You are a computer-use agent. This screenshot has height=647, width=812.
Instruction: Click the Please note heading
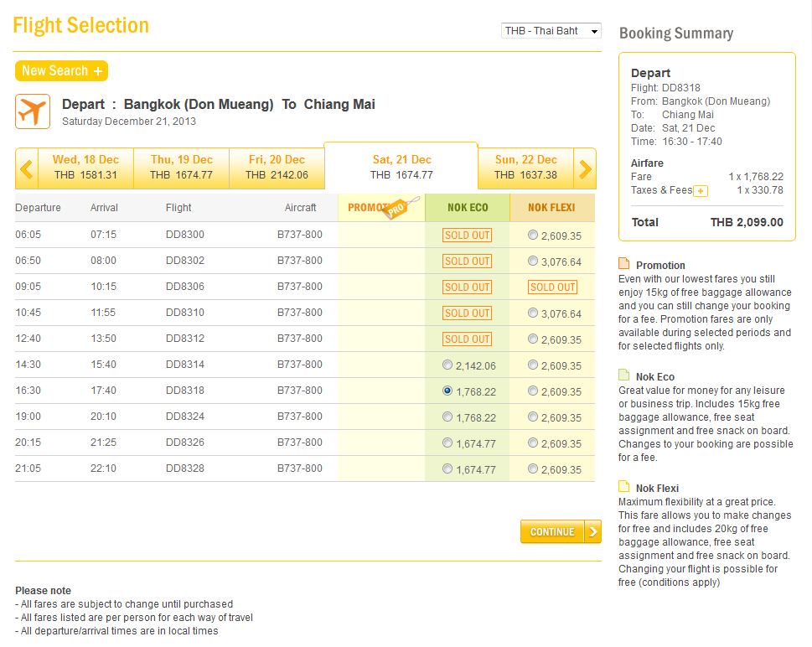[x=43, y=591]
